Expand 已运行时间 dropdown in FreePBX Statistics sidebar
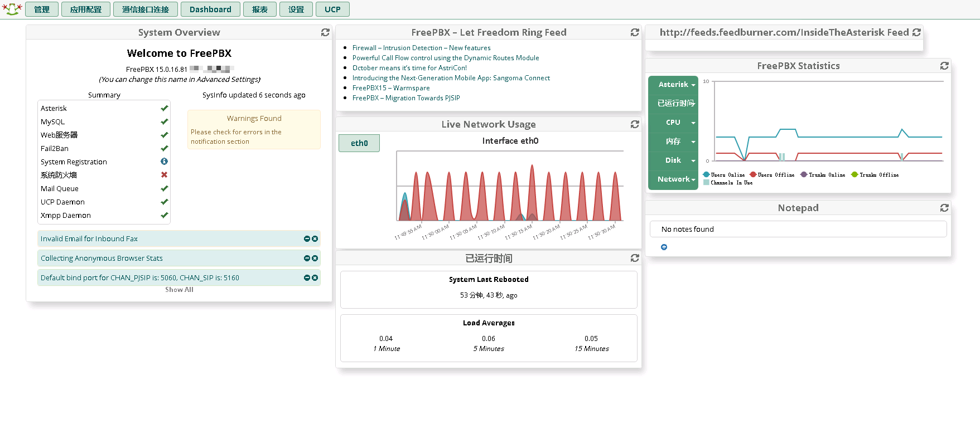The width and height of the screenshot is (980, 429). click(x=673, y=104)
